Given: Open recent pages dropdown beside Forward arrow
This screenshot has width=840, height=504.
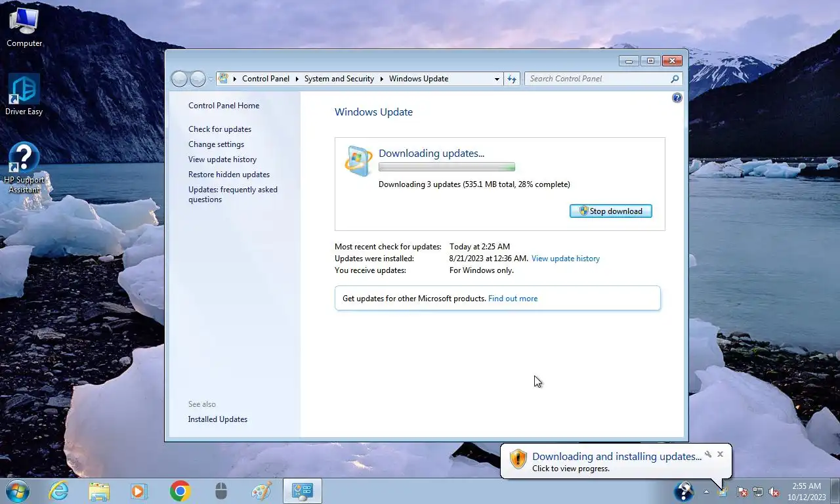Looking at the screenshot, I should (211, 79).
